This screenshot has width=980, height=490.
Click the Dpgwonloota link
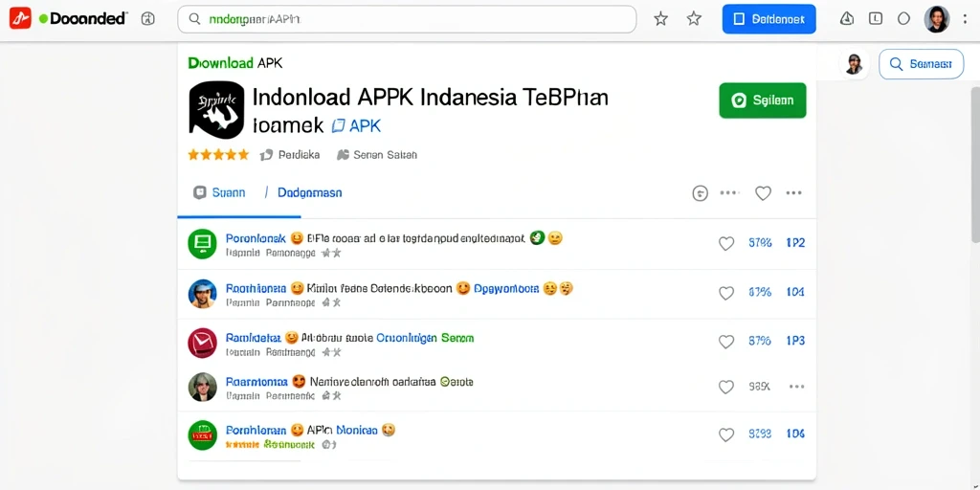(x=506, y=289)
